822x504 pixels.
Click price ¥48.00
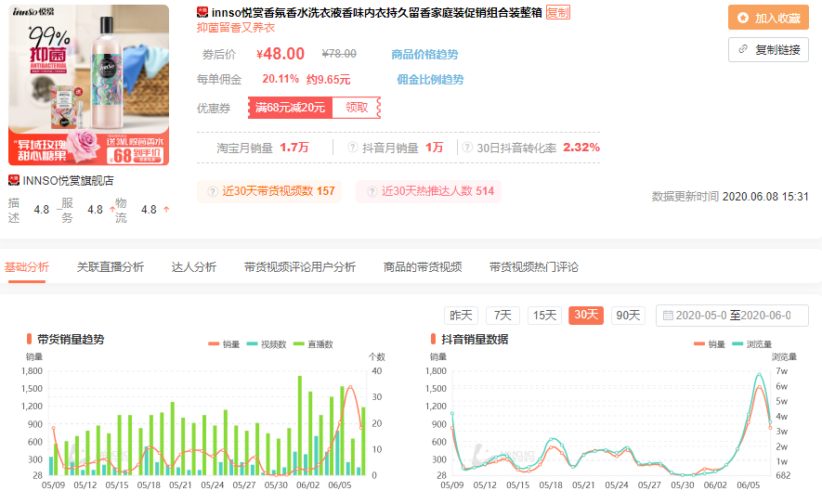pos(281,54)
